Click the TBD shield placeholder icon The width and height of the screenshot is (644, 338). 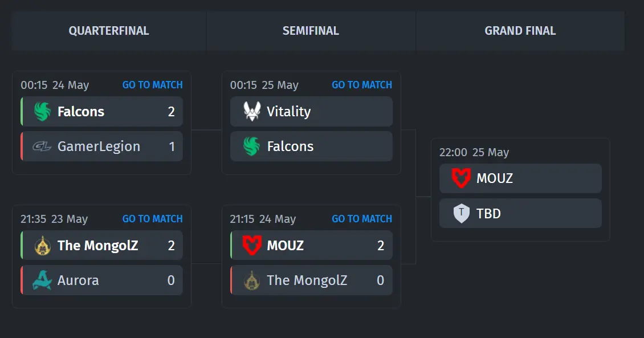coord(461,213)
